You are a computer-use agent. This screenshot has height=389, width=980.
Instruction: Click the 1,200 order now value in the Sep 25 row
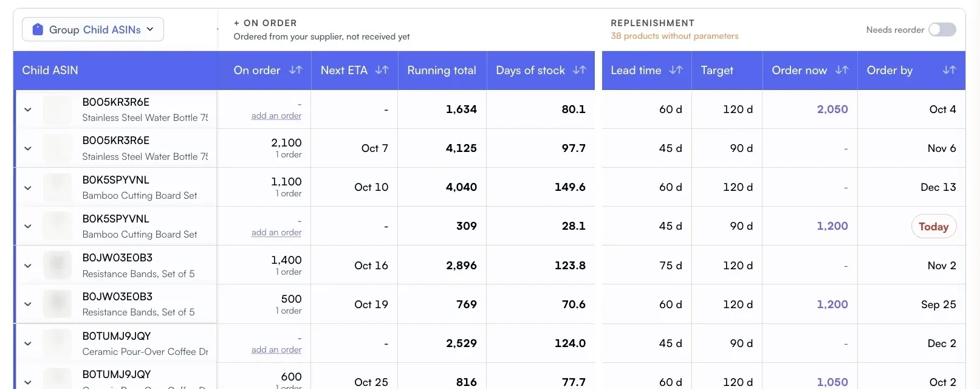pyautogui.click(x=832, y=305)
